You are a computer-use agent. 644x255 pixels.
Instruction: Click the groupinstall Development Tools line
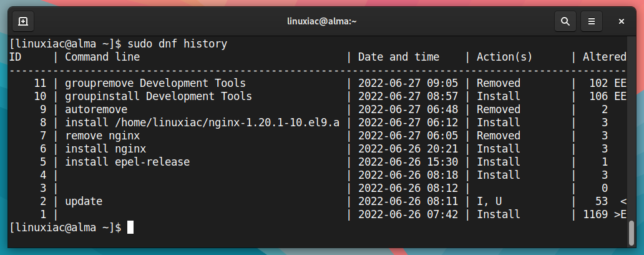click(x=159, y=97)
